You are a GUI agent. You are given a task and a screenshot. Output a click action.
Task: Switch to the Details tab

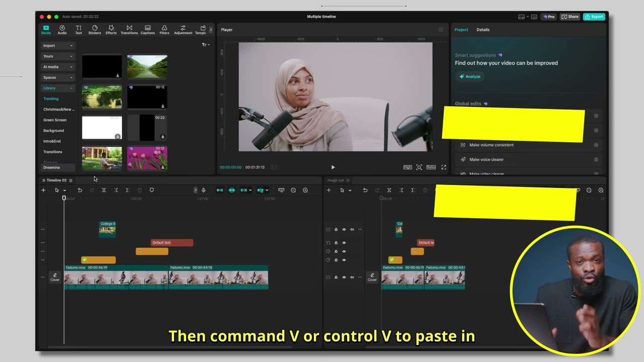point(483,30)
